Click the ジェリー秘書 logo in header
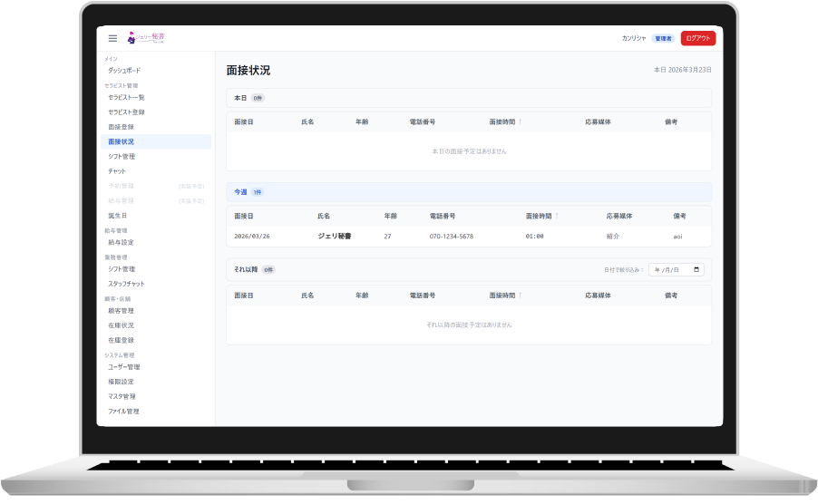 (147, 38)
